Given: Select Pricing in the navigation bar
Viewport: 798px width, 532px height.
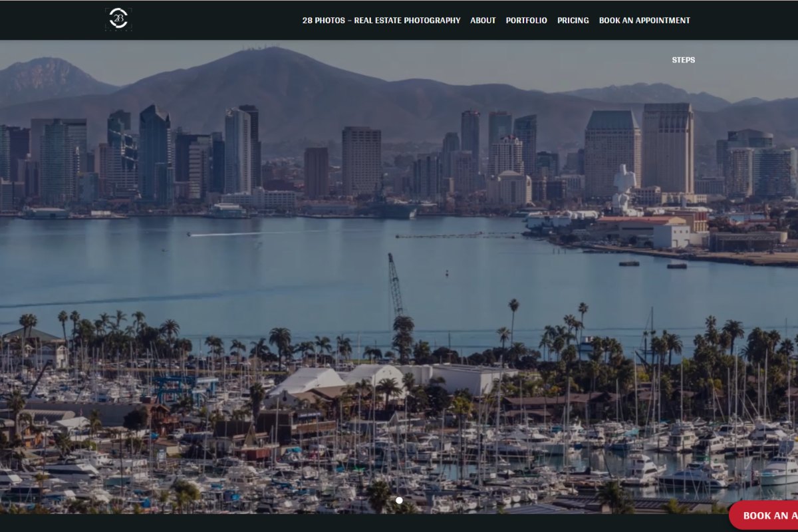Looking at the screenshot, I should point(573,21).
